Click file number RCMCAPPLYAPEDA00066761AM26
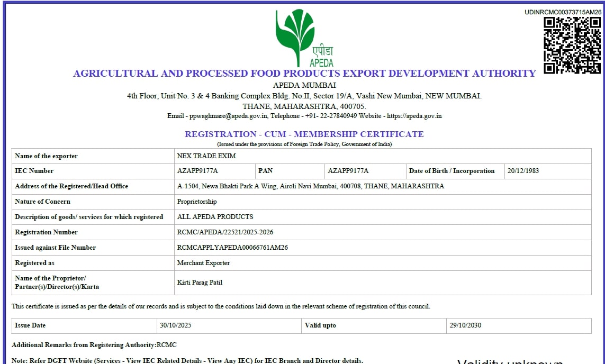Image resolution: width=605 pixels, height=364 pixels. (x=232, y=248)
